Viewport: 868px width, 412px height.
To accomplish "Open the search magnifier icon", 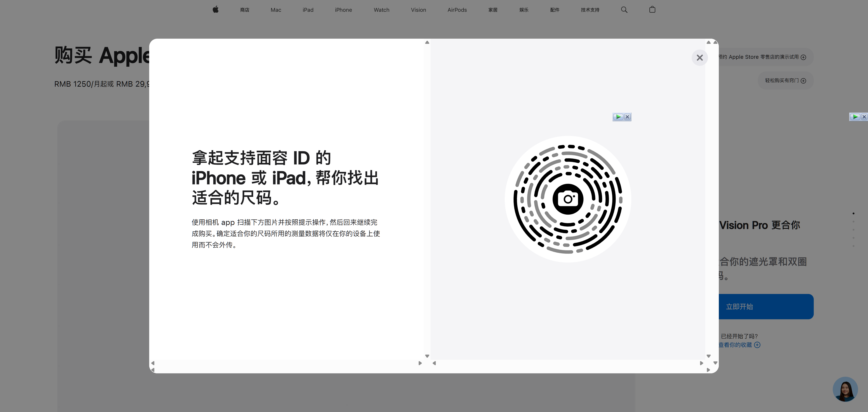I will [x=624, y=10].
